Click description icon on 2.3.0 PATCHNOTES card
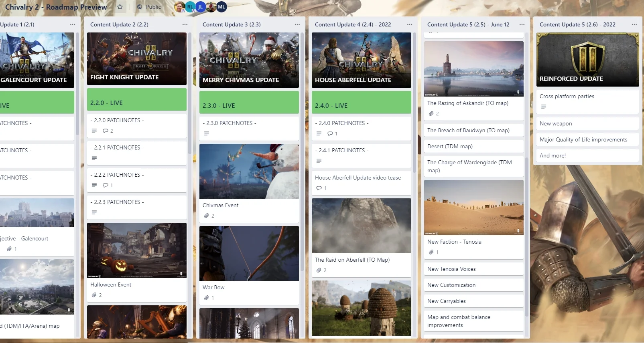 [x=207, y=133]
